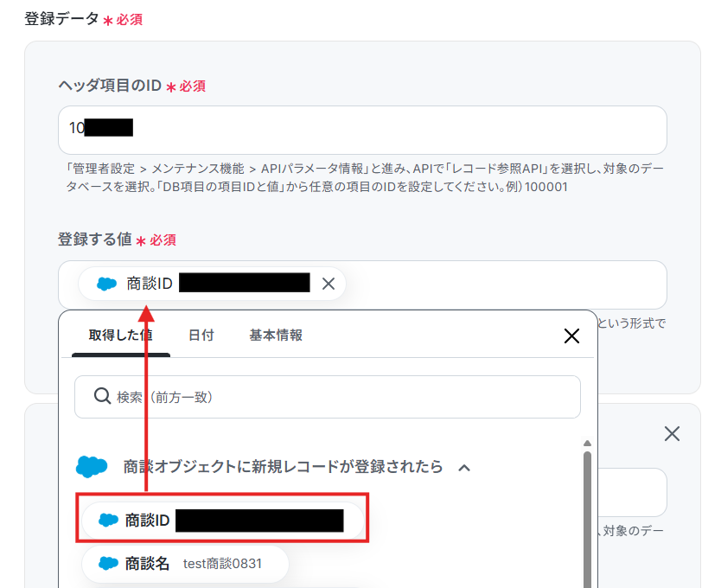Viewport: 721px width, 588px height.
Task: Choose the 商談名 test商談0831 option
Action: click(185, 564)
